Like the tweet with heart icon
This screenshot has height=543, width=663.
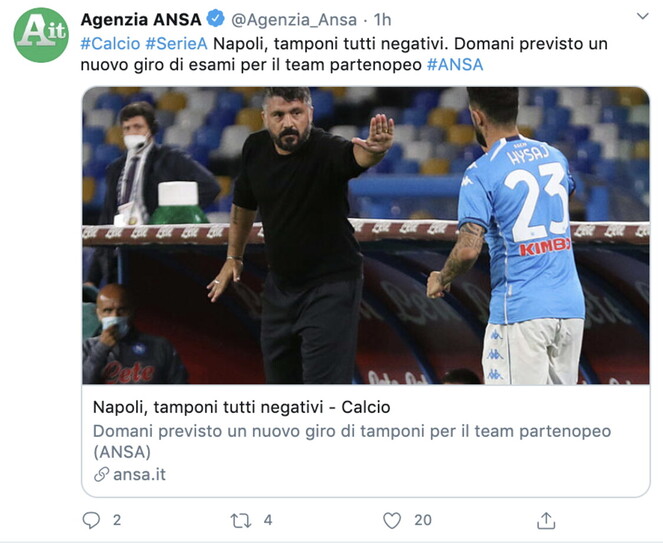392,520
